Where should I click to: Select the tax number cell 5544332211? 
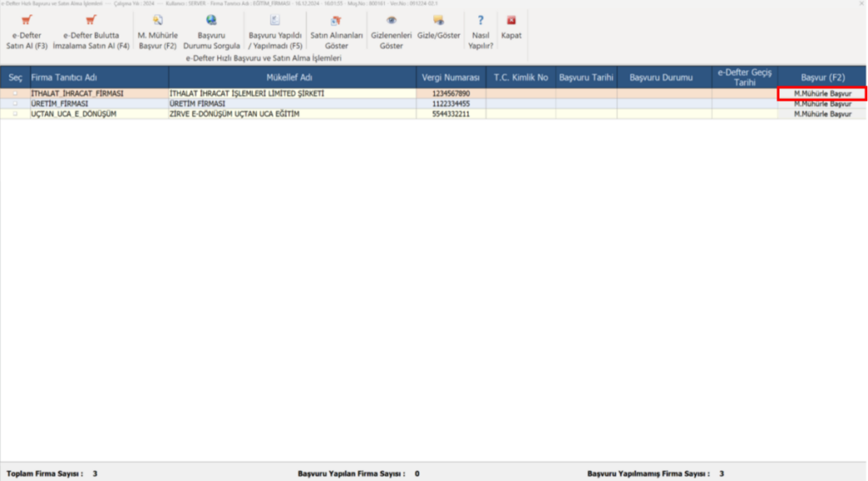451,113
